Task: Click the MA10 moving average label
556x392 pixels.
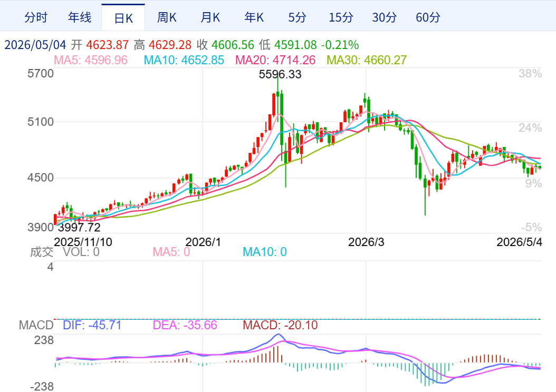Action: pos(184,60)
